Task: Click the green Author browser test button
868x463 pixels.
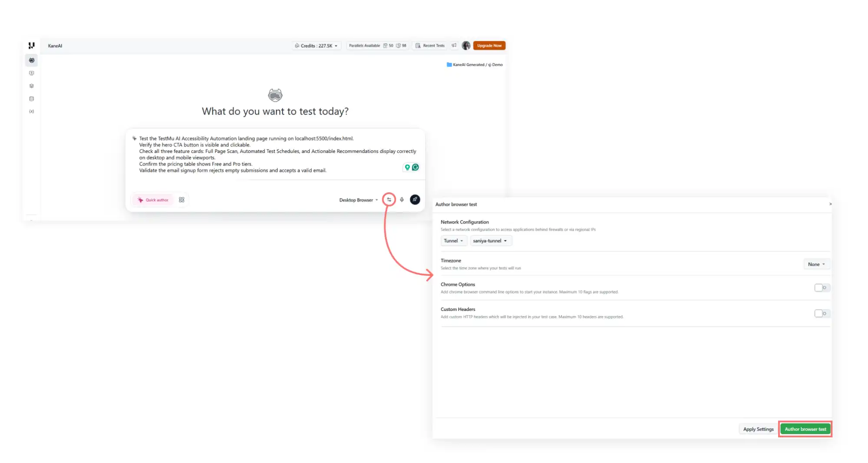Action: (x=805, y=429)
